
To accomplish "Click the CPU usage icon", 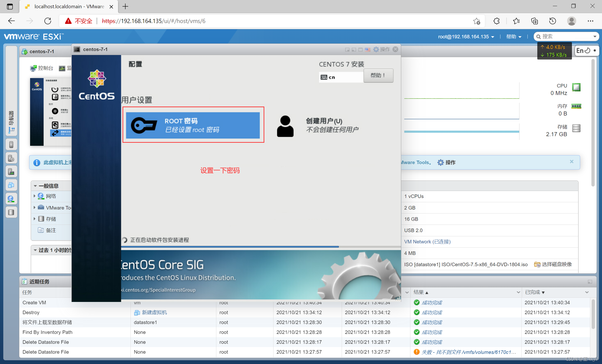I will (x=576, y=87).
